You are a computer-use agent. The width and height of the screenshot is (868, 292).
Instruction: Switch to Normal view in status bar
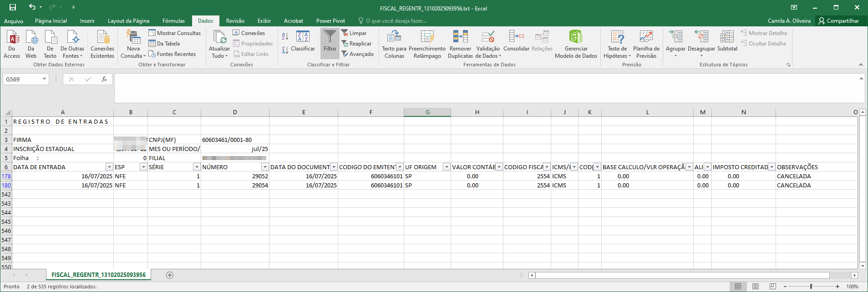pos(738,287)
